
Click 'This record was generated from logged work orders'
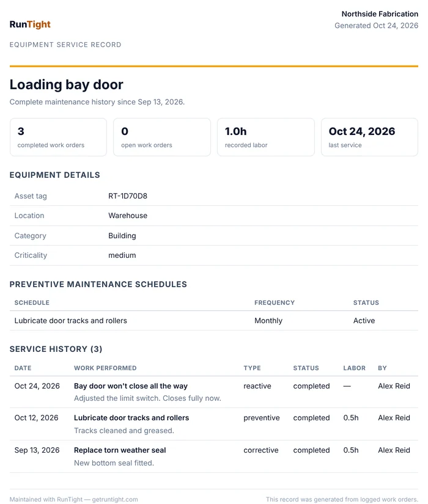click(x=342, y=500)
